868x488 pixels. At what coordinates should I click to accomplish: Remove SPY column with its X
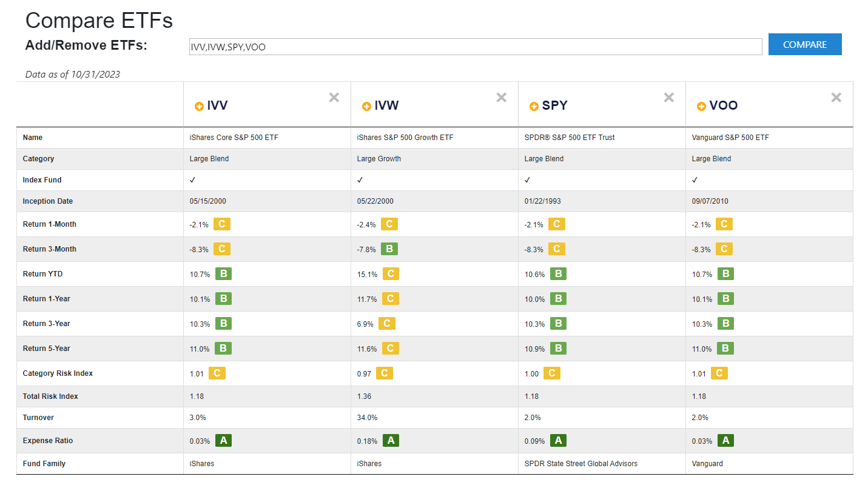point(669,98)
